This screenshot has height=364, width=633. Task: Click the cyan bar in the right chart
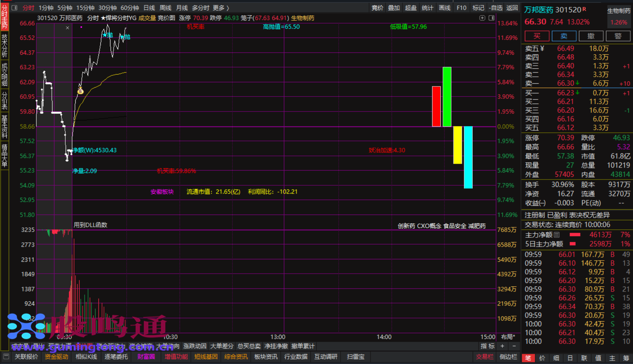(468, 157)
